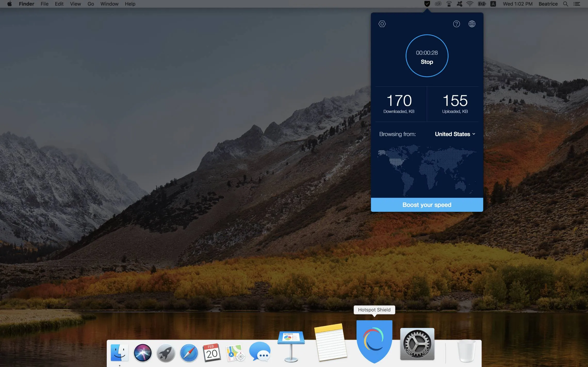
Task: Click the input source A icon
Action: point(493,4)
